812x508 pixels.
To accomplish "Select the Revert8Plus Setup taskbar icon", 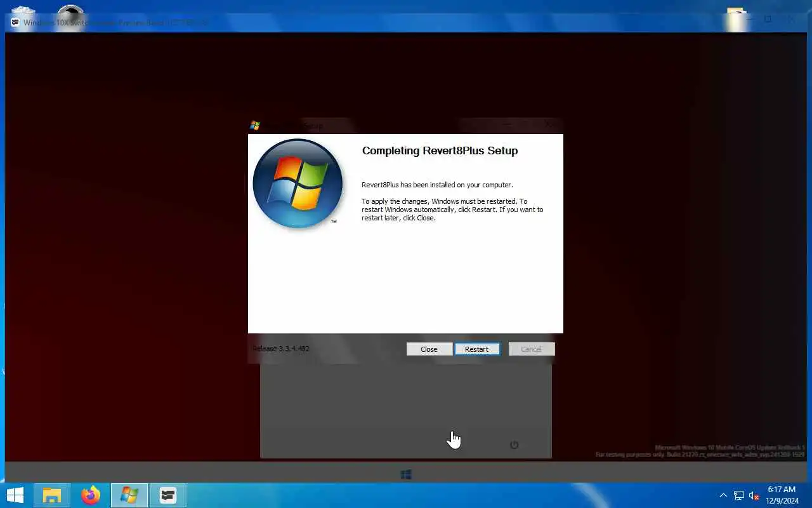I will click(x=129, y=495).
